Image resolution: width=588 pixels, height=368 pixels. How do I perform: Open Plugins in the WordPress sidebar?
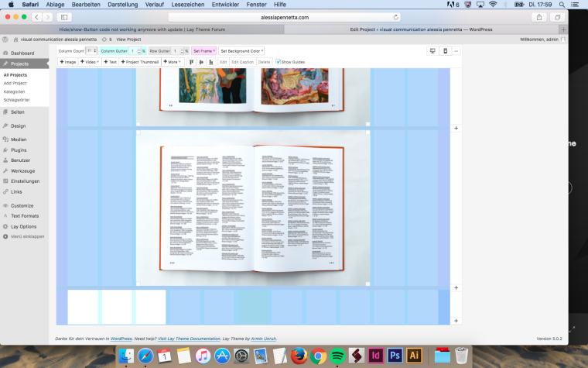point(19,150)
